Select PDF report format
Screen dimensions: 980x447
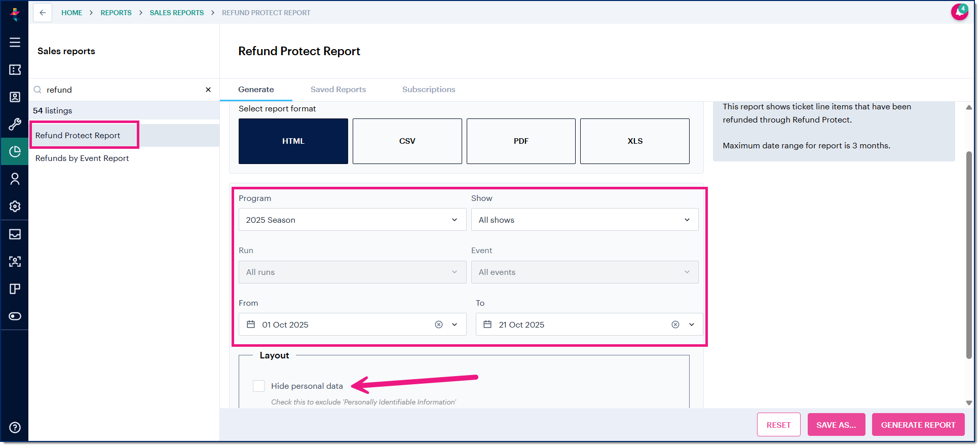point(521,141)
